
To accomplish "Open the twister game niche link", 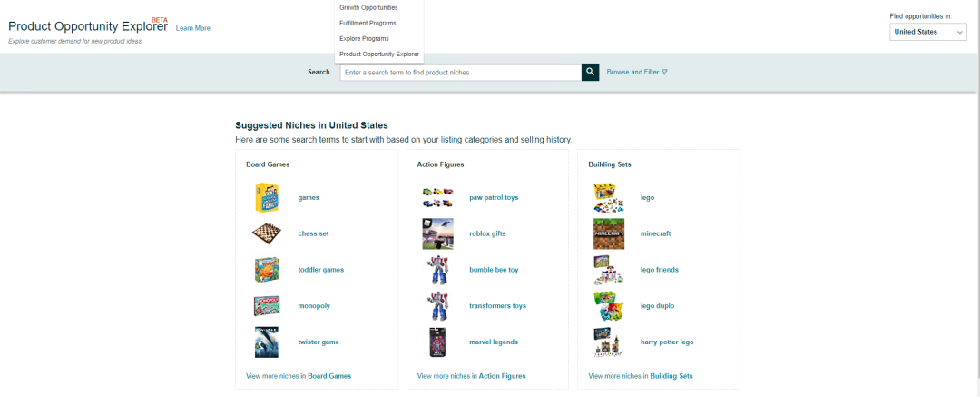I will tap(318, 342).
